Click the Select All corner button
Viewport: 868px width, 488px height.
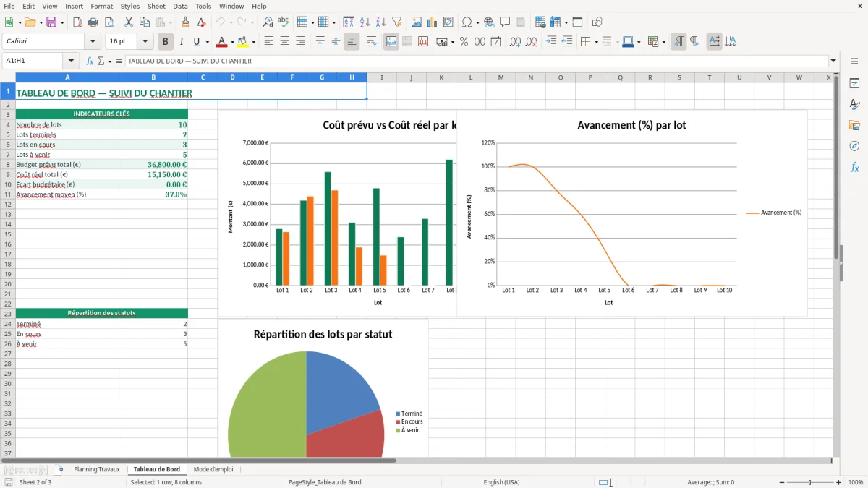tap(7, 77)
